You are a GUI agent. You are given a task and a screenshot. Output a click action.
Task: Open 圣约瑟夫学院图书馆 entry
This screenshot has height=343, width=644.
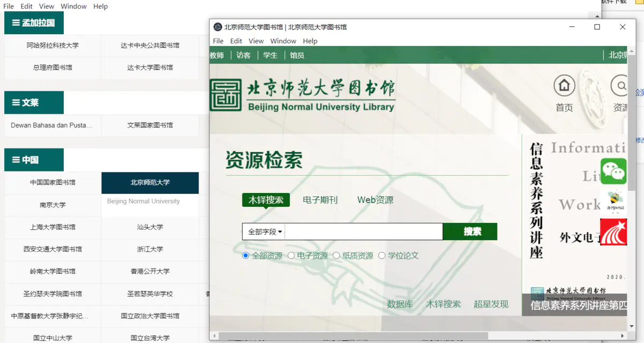point(53,294)
